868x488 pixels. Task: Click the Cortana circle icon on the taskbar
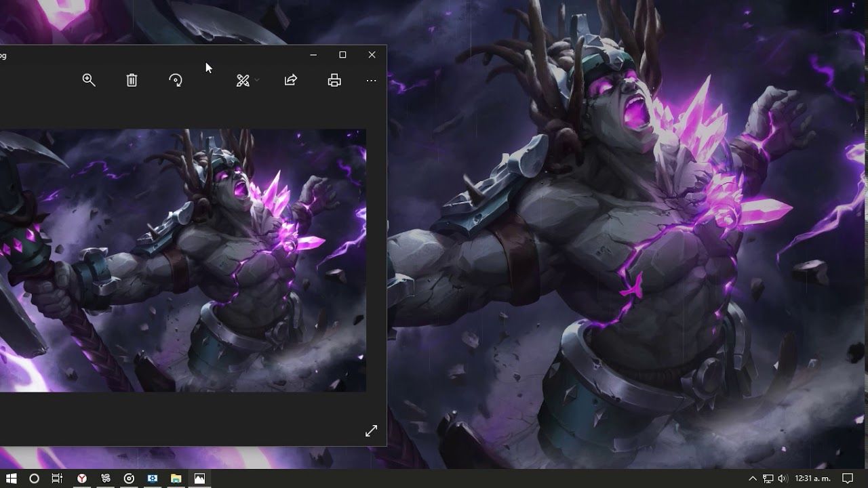34,479
